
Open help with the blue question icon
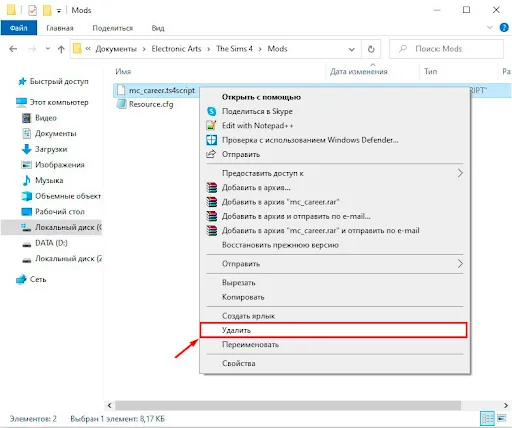504,28
